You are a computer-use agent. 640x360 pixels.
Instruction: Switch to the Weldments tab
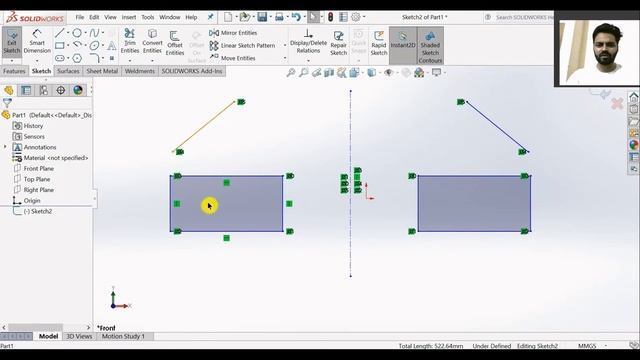pos(140,71)
